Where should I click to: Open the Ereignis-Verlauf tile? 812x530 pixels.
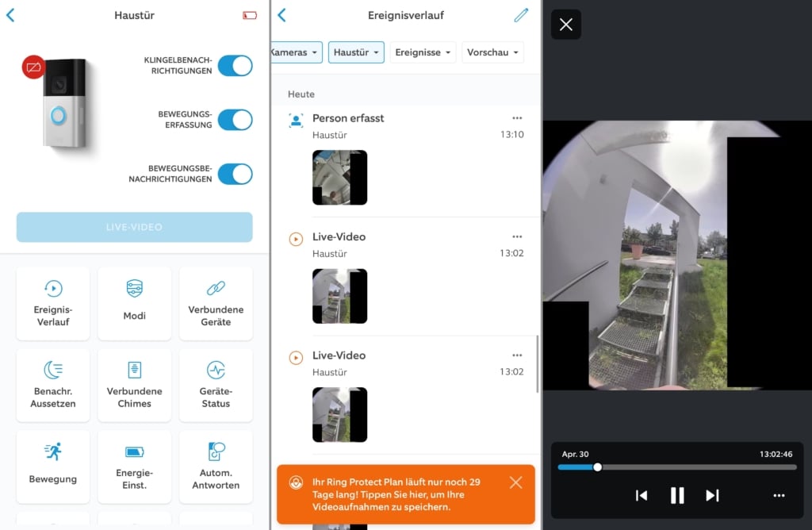[53, 303]
